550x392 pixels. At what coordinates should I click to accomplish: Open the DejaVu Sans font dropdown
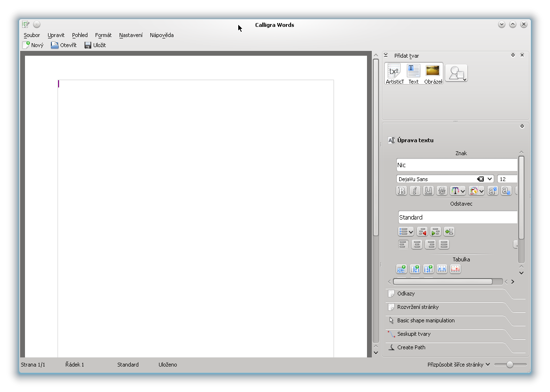coord(489,179)
